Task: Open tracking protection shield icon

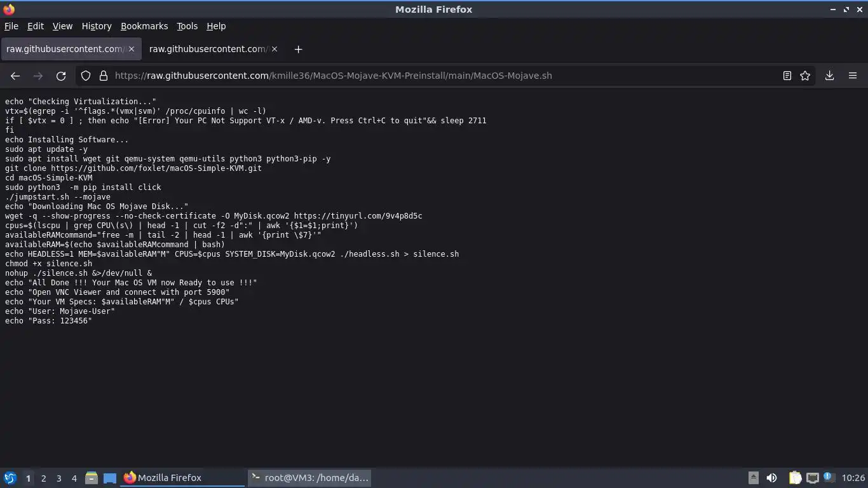Action: (86, 76)
